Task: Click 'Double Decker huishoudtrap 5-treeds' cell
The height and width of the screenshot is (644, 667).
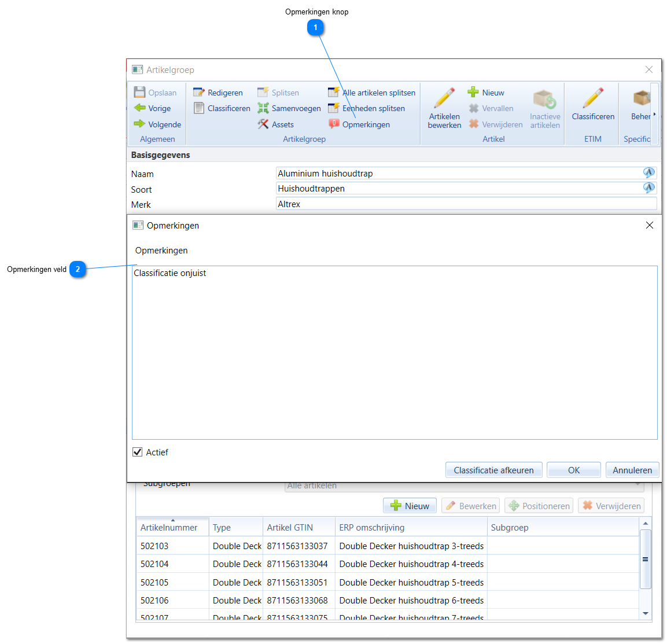Action: (x=411, y=582)
